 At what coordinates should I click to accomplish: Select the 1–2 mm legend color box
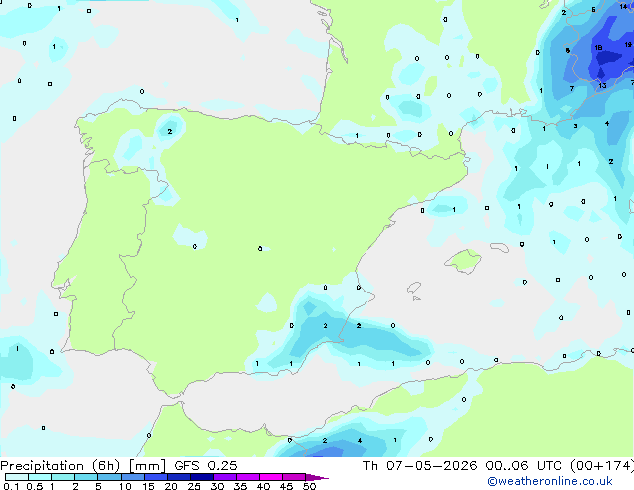coord(63,477)
